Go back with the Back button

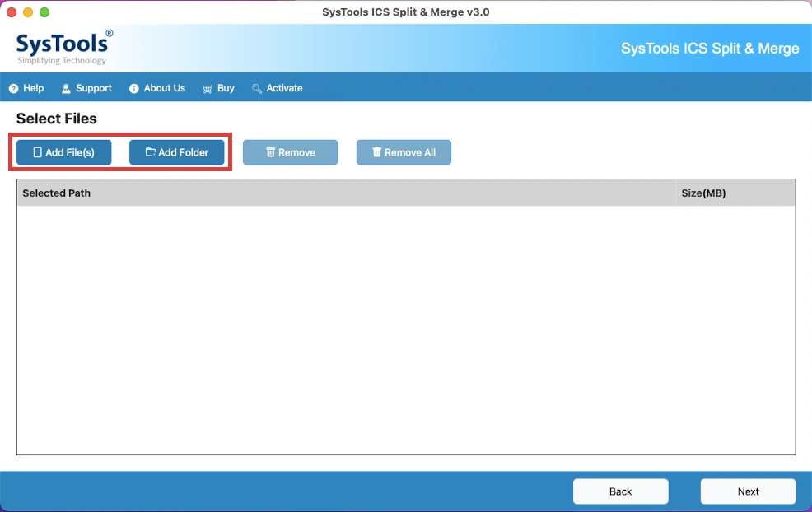pos(620,491)
